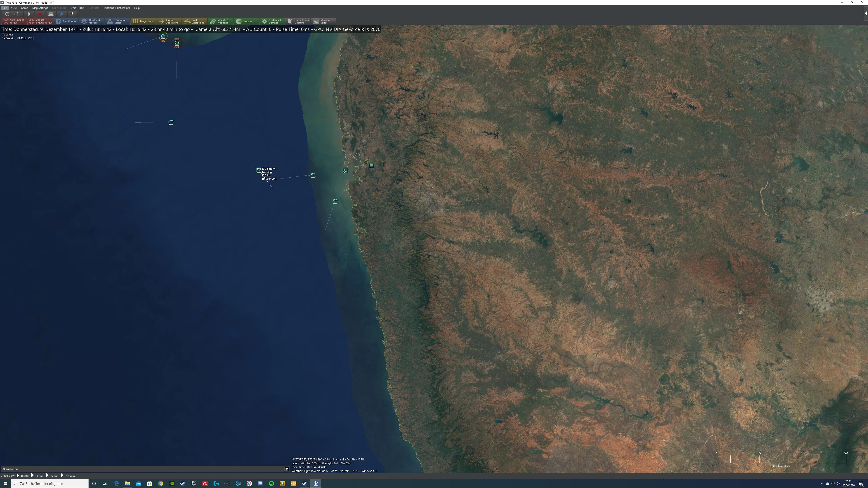Open the Aircraft Operations panel

tap(169, 21)
